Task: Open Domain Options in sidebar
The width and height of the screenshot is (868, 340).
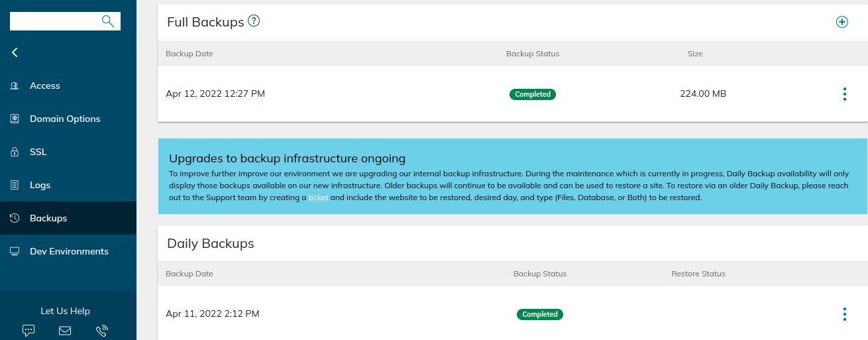Action: tap(68, 119)
